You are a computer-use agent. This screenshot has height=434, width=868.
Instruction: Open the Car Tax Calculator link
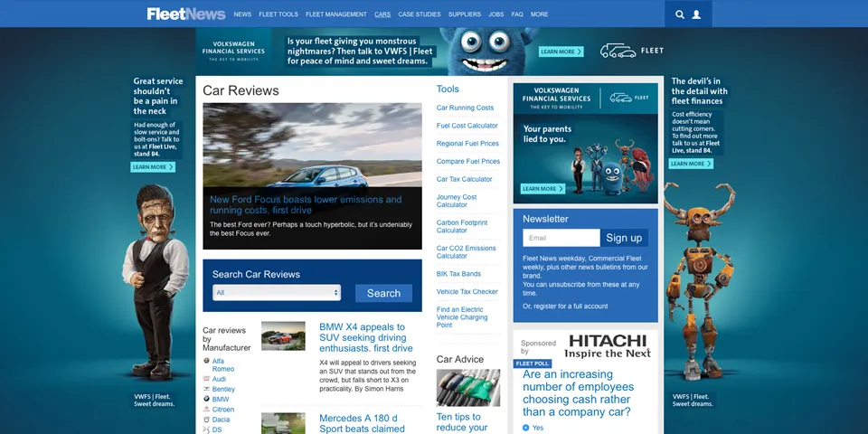(464, 179)
